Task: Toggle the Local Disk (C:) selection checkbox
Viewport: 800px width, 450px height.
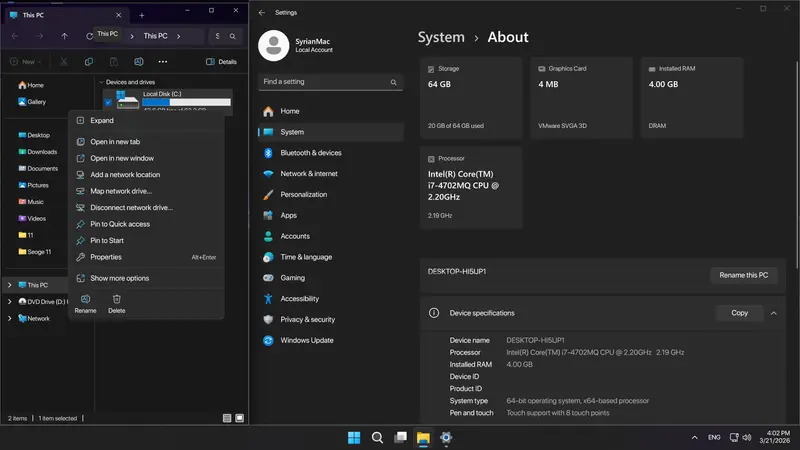Action: [108, 103]
